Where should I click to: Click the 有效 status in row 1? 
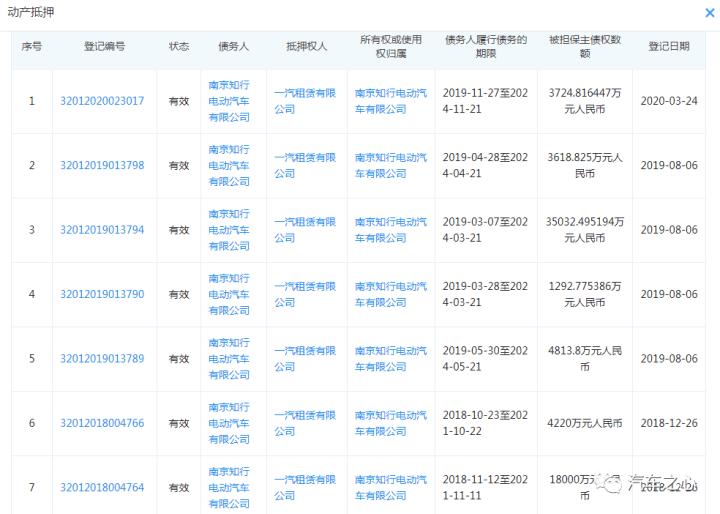tap(179, 101)
